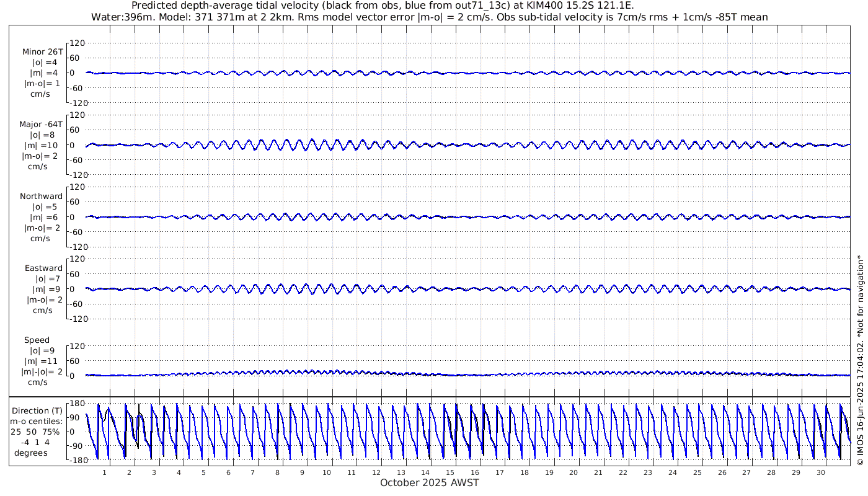Select date label '30' on the time axis
The height and width of the screenshot is (496, 868).
coord(821,472)
